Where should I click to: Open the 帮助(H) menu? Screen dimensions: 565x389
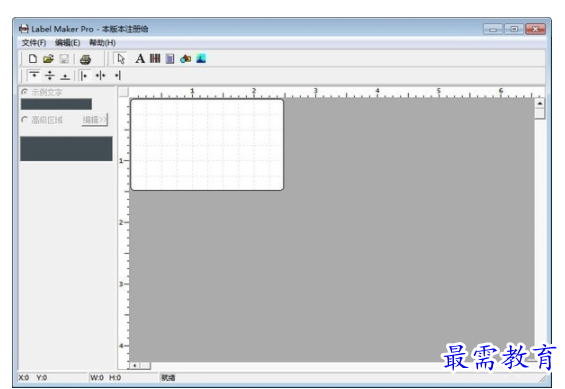click(102, 43)
